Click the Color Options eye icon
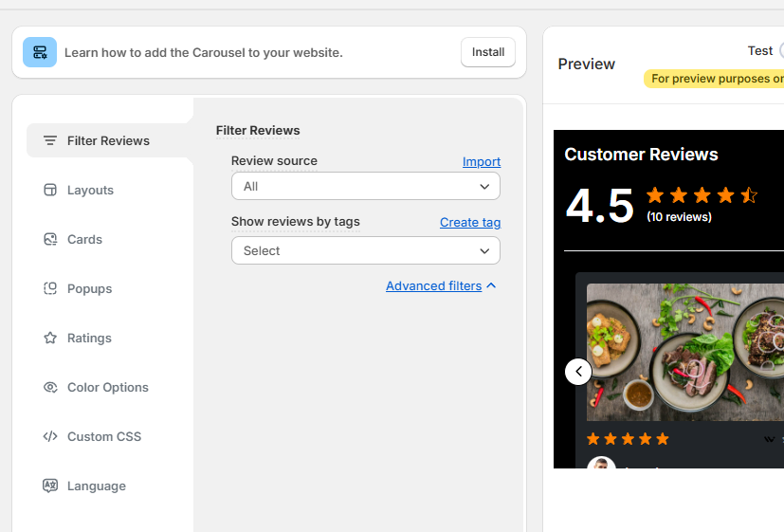This screenshot has width=784, height=532. pyautogui.click(x=50, y=387)
